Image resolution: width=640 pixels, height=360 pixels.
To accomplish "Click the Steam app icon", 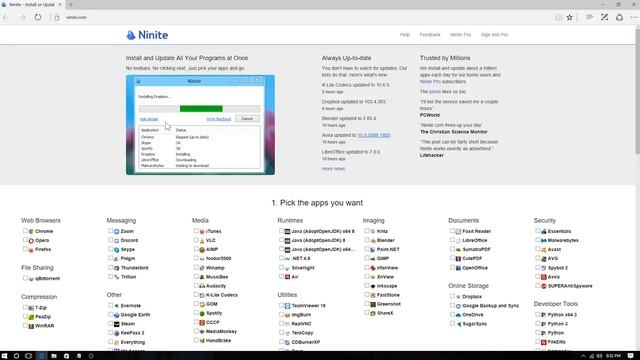I will coord(117,324).
